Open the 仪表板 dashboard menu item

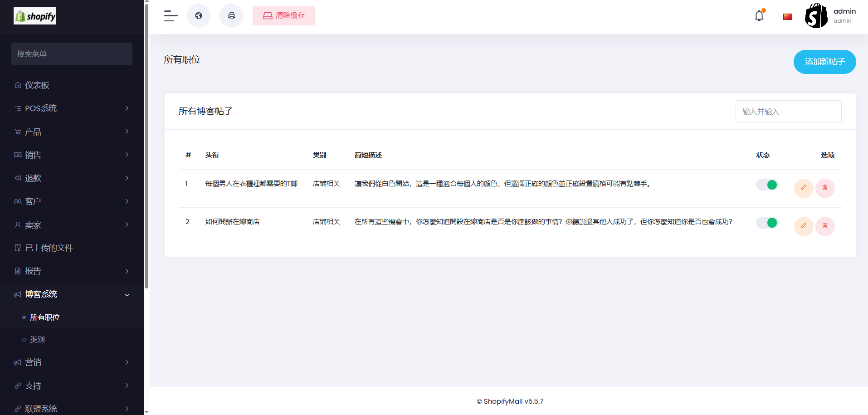(x=37, y=85)
